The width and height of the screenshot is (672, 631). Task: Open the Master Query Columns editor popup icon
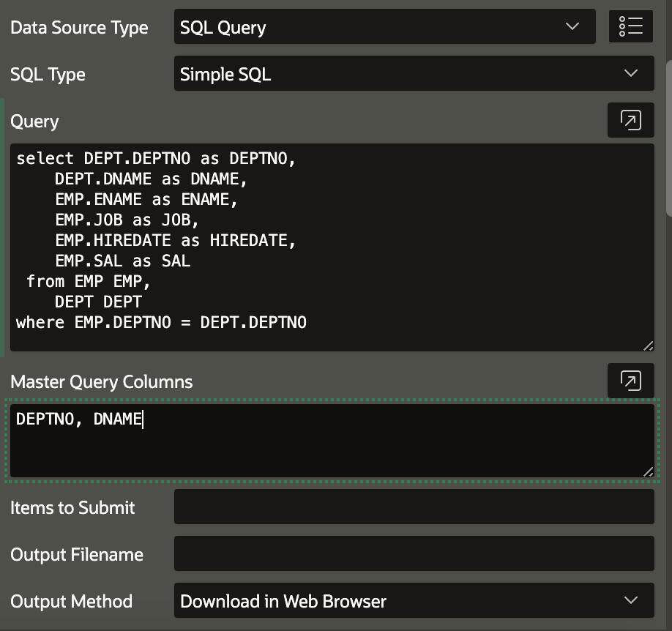(x=630, y=381)
